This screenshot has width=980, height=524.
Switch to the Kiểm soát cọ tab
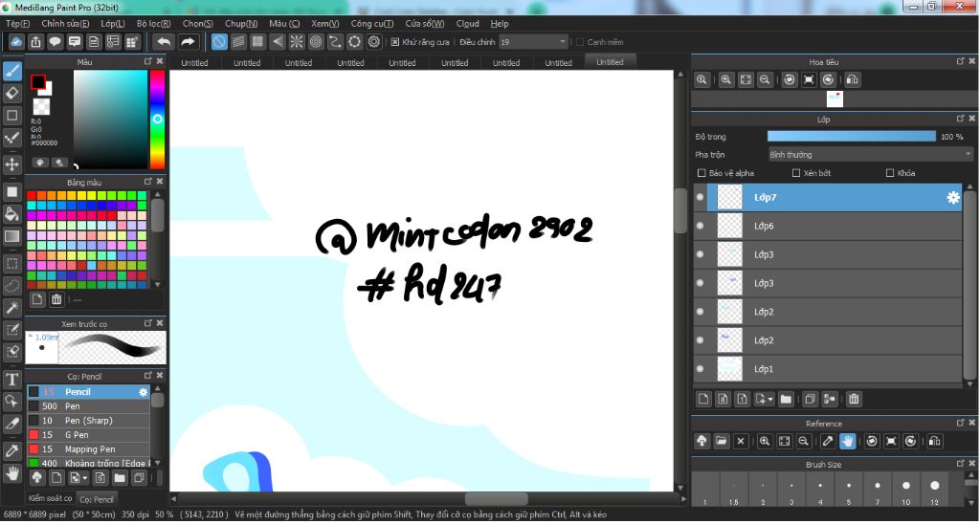(50, 498)
